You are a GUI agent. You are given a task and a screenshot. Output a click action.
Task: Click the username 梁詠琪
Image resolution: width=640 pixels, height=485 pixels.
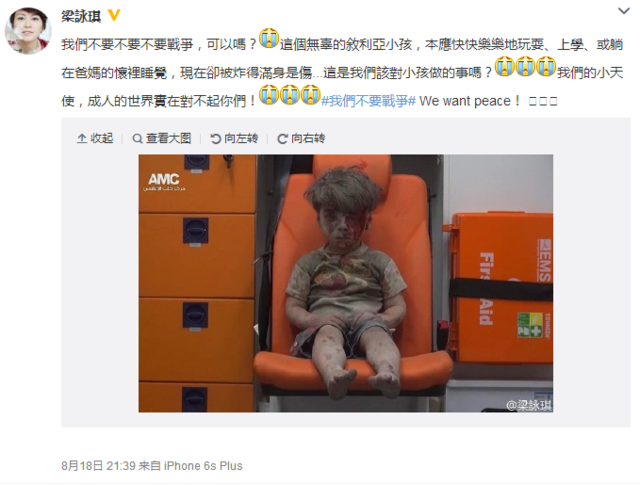pyautogui.click(x=81, y=16)
